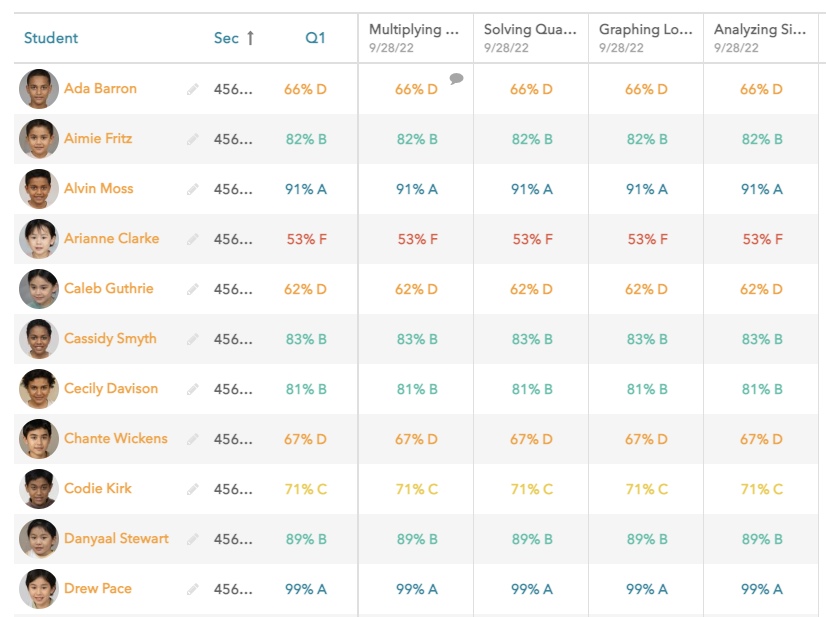Click the edit pencil next to Codie Kirk
Viewport: 826px width, 617px height.
click(193, 489)
